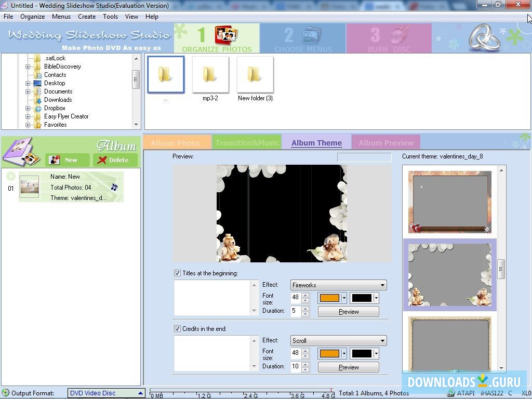Go to the Burn Disc step
532x399 pixels.
point(389,38)
